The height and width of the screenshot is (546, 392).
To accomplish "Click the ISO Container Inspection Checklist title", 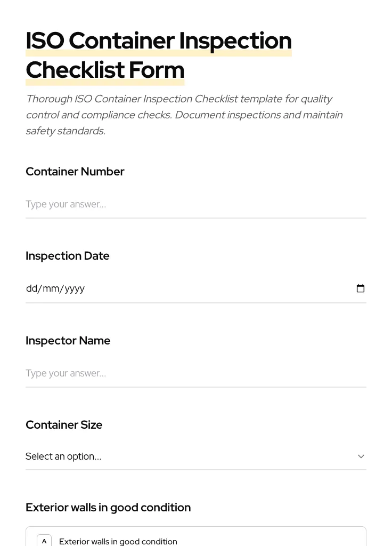I will coord(159,54).
